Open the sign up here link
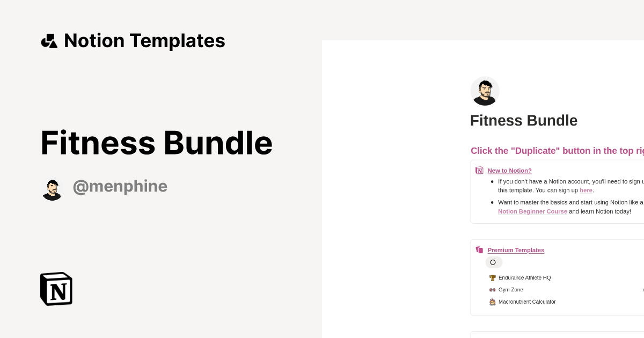The width and height of the screenshot is (644, 338). pyautogui.click(x=586, y=190)
